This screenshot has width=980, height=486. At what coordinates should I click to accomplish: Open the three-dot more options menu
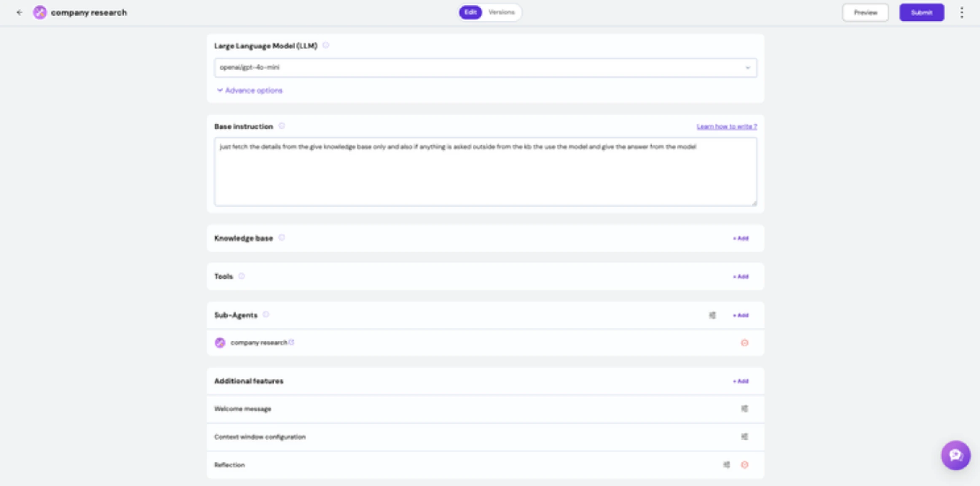[x=961, y=13]
